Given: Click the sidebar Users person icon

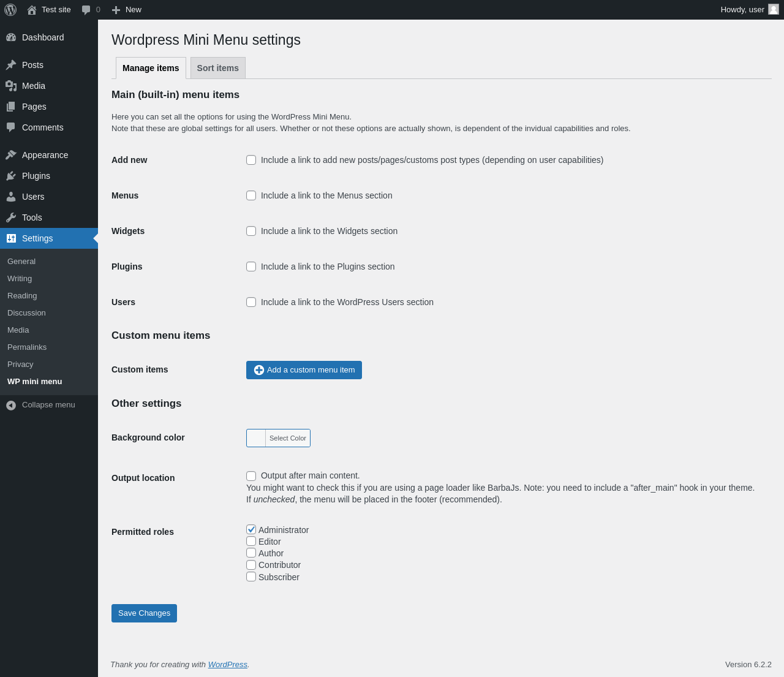Looking at the screenshot, I should [11, 197].
